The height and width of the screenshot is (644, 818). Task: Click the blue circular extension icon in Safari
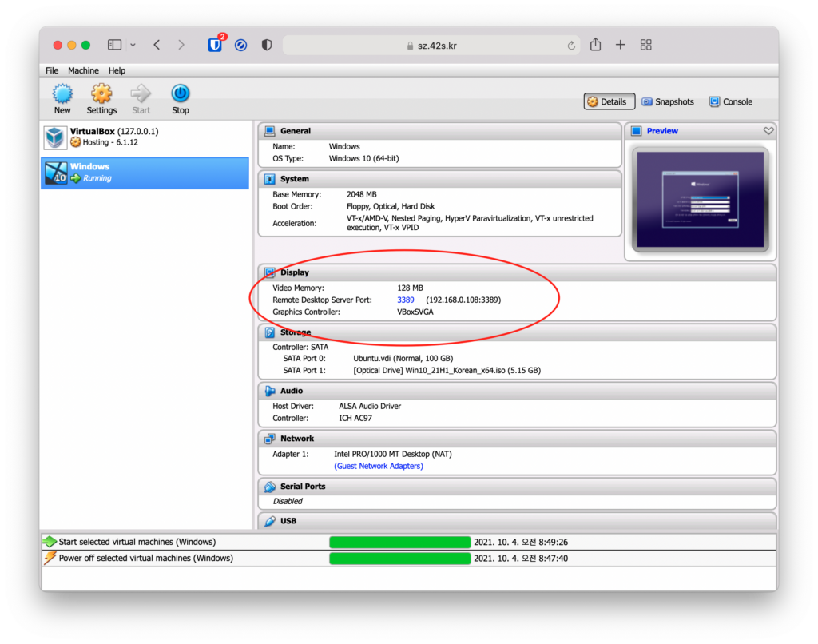click(240, 46)
